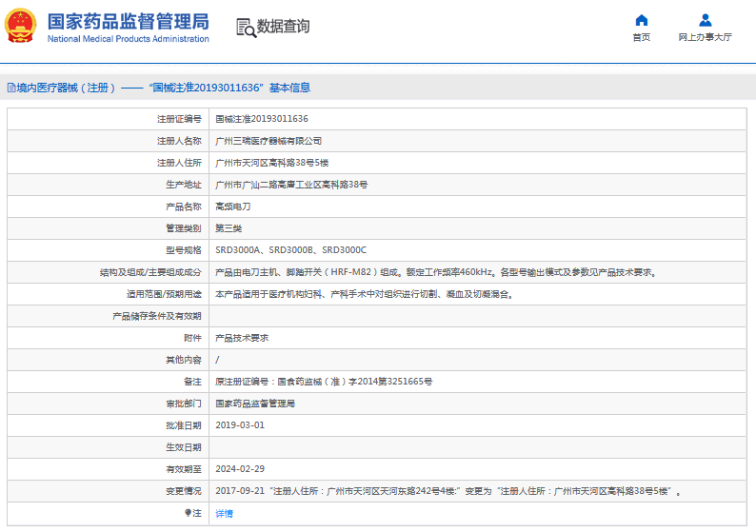Click the 适用范围/预期用途 label
756x532 pixels.
[x=164, y=294]
